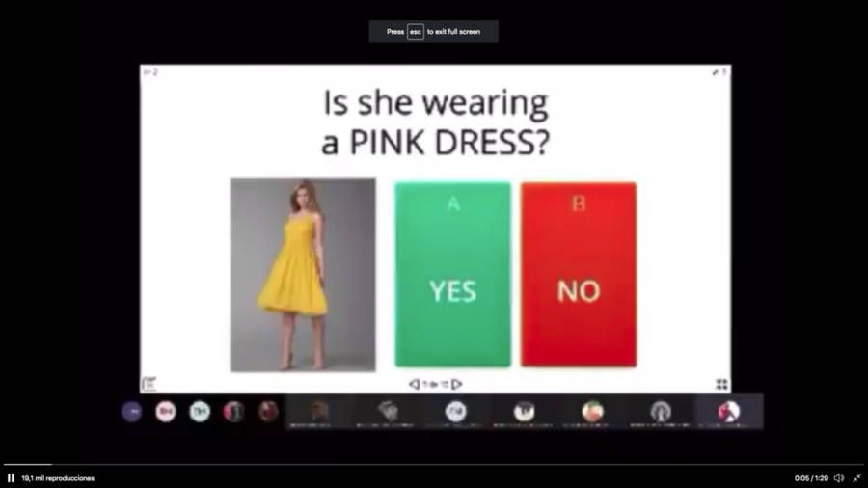Screen dimensions: 868x488
Task: Click the esc key hint in banner
Action: (x=415, y=32)
